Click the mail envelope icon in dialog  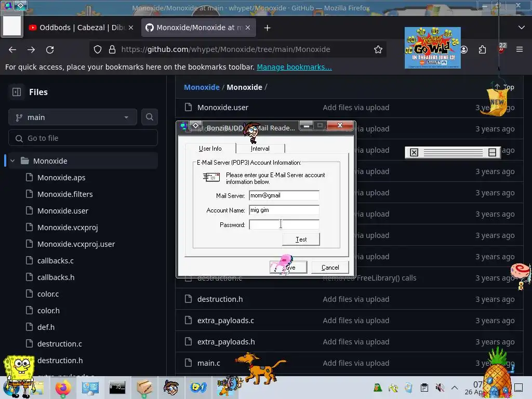point(211,177)
